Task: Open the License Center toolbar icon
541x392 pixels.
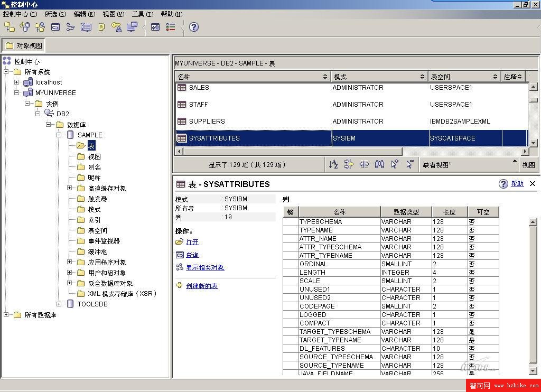Action: click(117, 27)
